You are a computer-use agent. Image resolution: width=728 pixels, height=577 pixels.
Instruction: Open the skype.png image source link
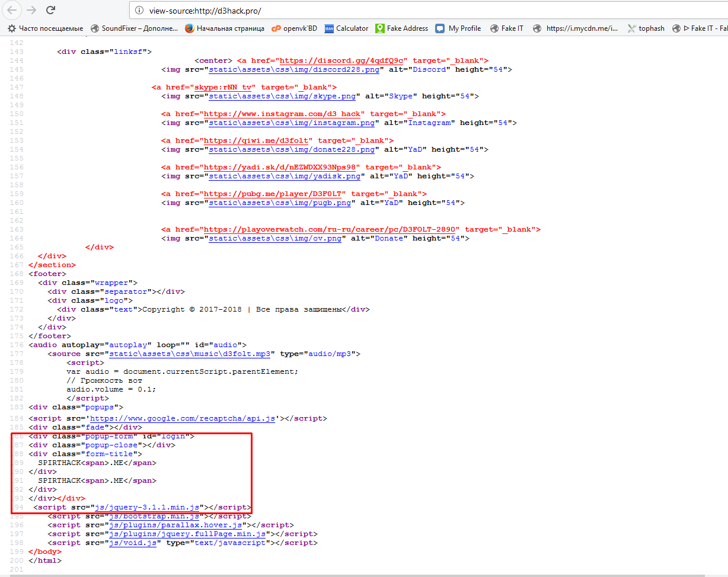[282, 96]
